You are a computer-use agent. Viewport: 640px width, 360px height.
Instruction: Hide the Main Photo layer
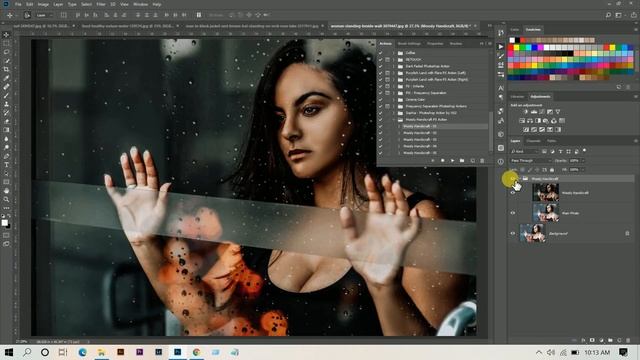[x=513, y=213]
